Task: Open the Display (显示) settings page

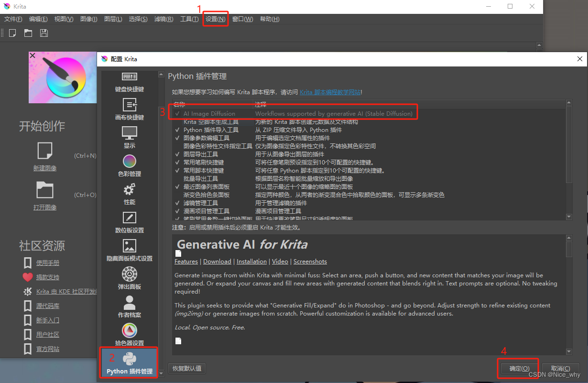Action: pos(129,138)
